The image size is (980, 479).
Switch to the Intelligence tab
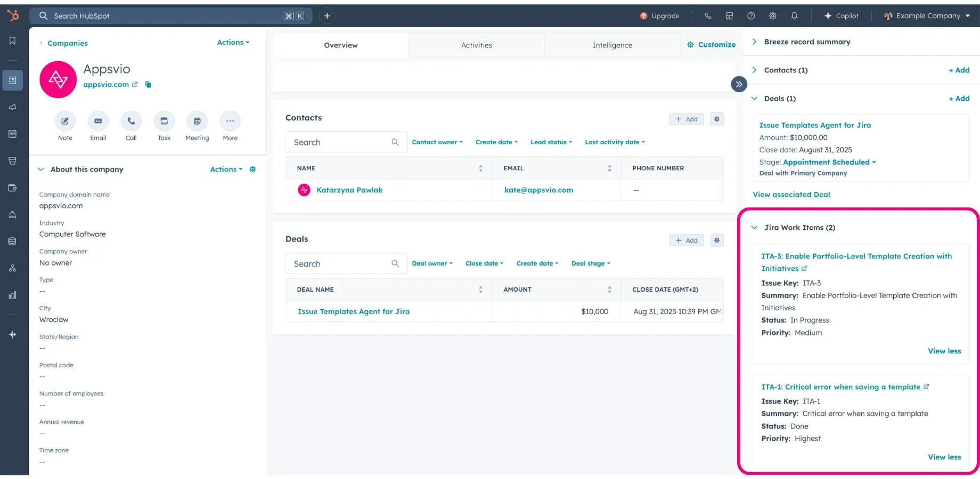[612, 45]
